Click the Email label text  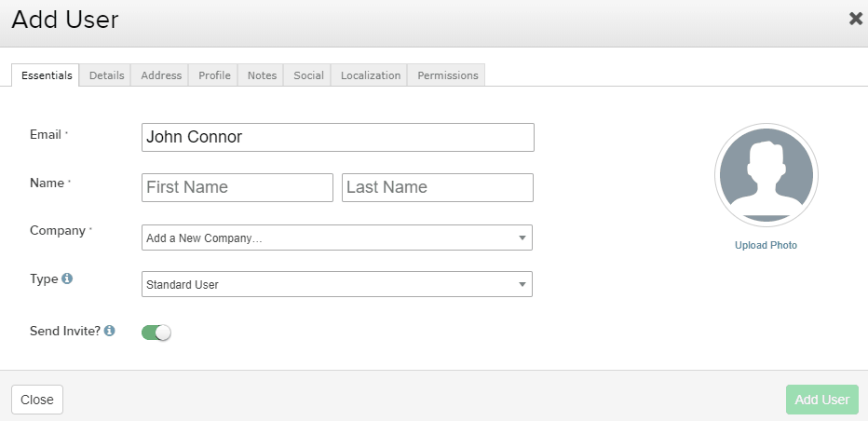(46, 135)
